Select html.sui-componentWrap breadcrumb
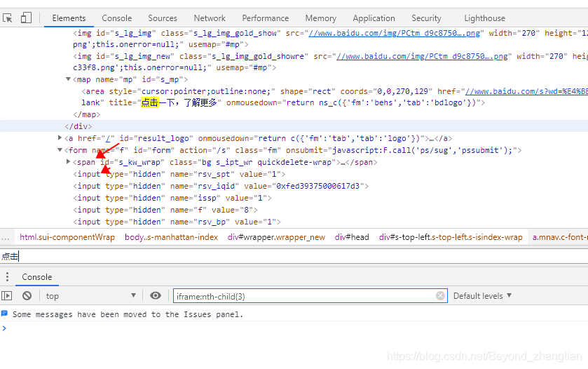This screenshot has height=369, width=588. [x=67, y=237]
